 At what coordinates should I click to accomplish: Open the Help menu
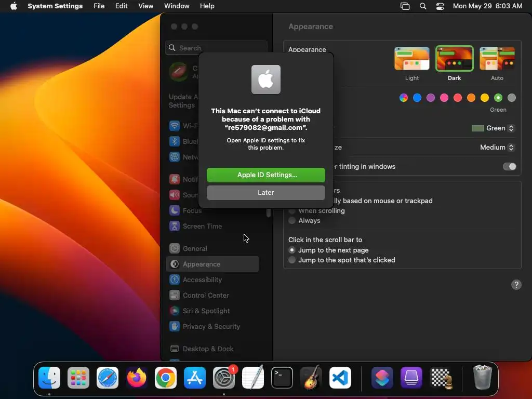click(207, 6)
